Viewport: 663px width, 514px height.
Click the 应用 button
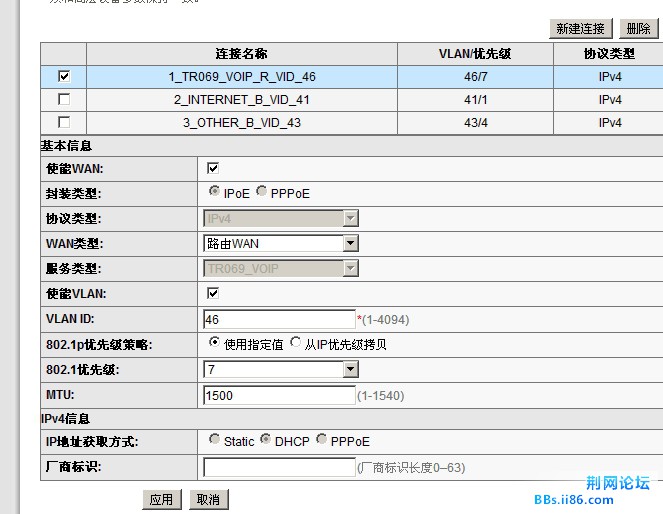click(162, 500)
